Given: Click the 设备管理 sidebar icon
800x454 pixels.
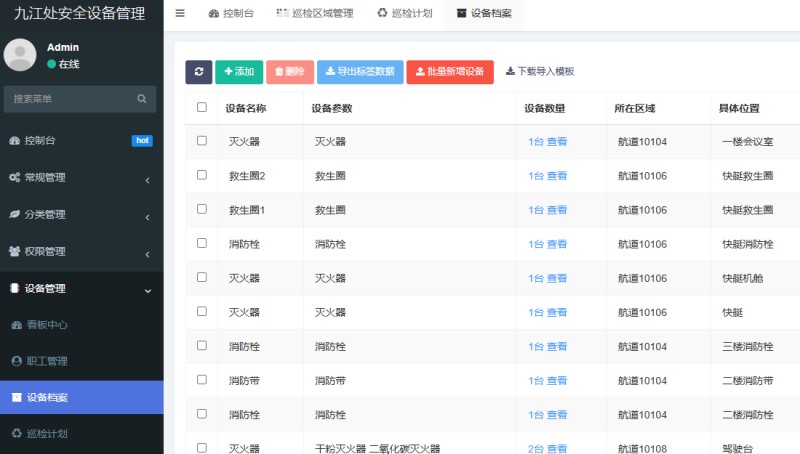Looking at the screenshot, I should pyautogui.click(x=14, y=288).
